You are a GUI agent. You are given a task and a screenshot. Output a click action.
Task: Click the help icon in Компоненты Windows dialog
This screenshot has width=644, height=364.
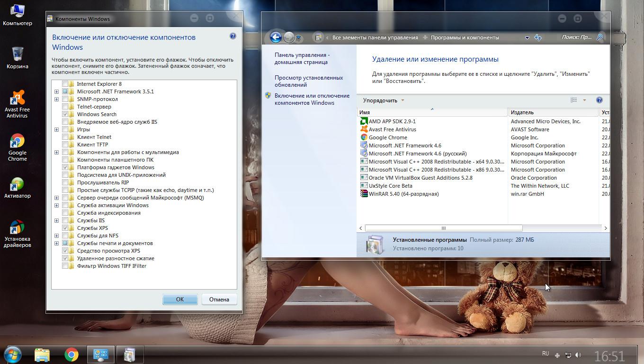coord(233,36)
